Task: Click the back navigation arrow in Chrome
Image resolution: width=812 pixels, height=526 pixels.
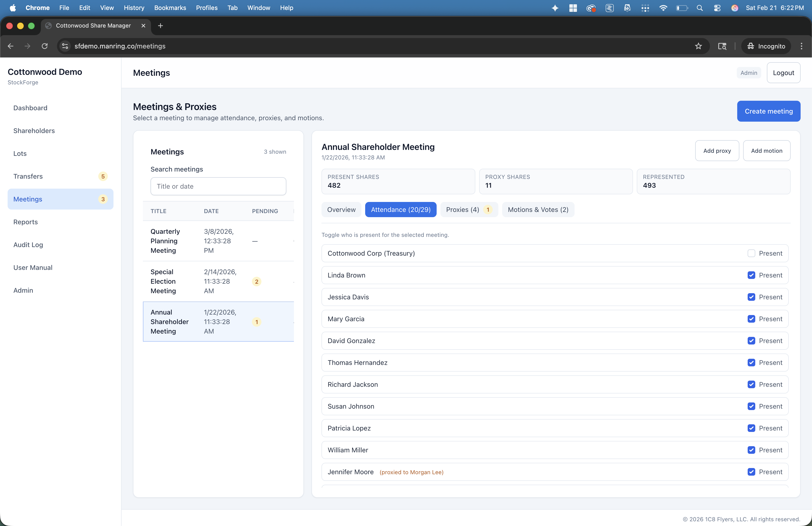Action: (x=10, y=46)
